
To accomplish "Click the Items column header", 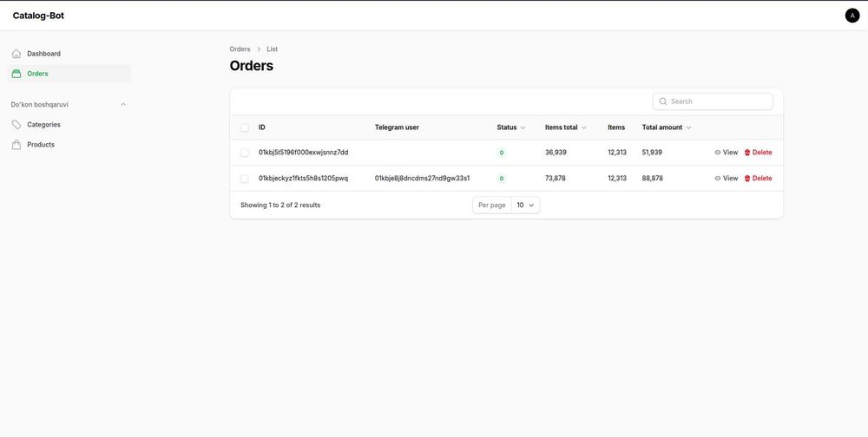I will tap(616, 127).
